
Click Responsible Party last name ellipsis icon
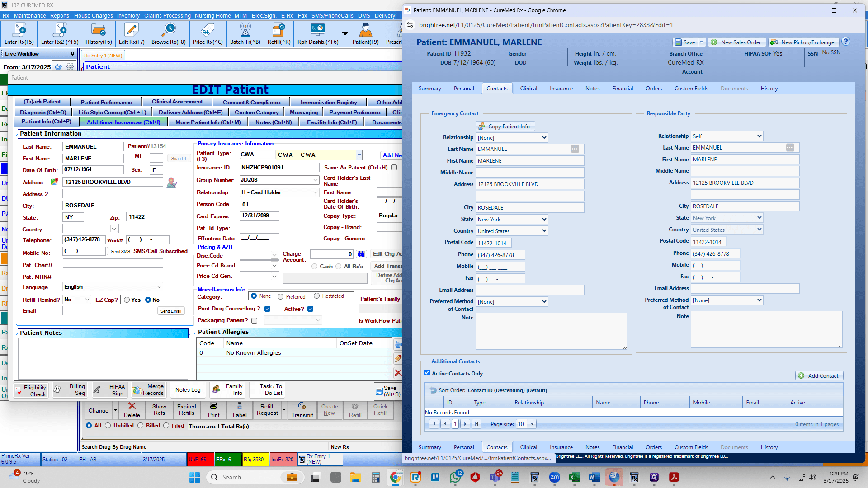tap(790, 147)
